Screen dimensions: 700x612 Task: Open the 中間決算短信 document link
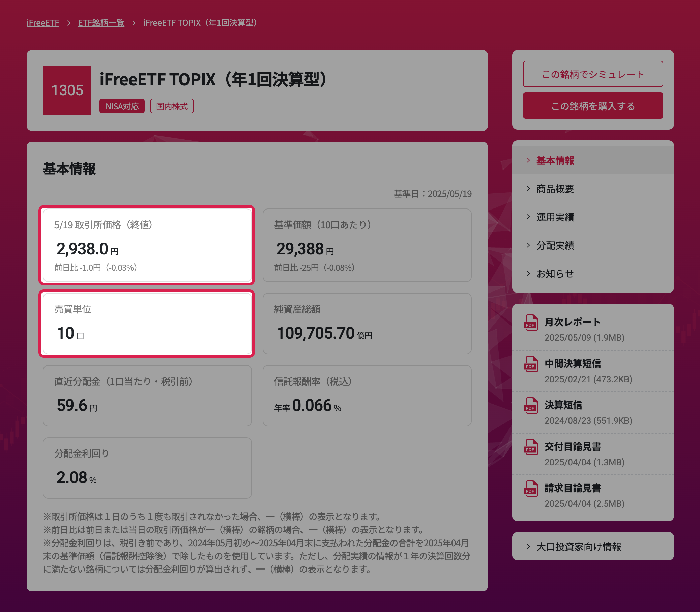pos(573,364)
